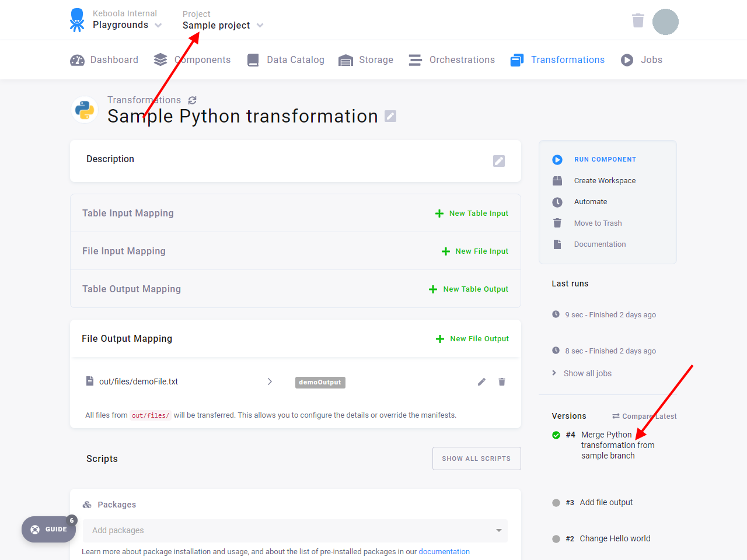Click Show All Scripts button

click(476, 459)
